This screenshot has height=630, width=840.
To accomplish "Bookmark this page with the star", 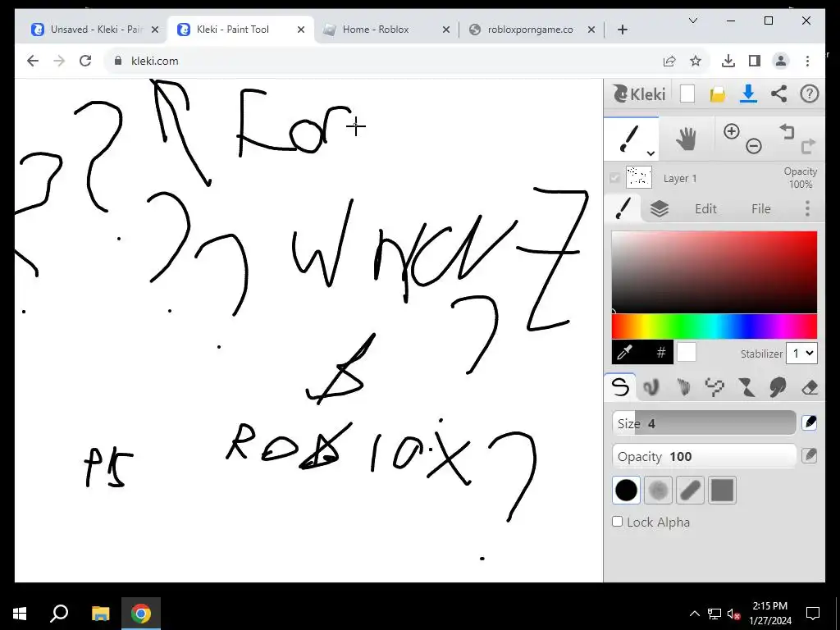I will point(696,61).
